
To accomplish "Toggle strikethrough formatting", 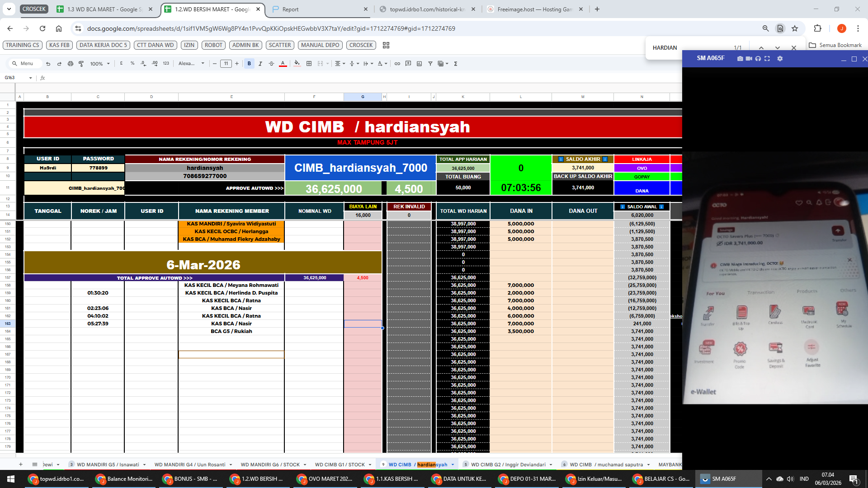I will point(271,64).
